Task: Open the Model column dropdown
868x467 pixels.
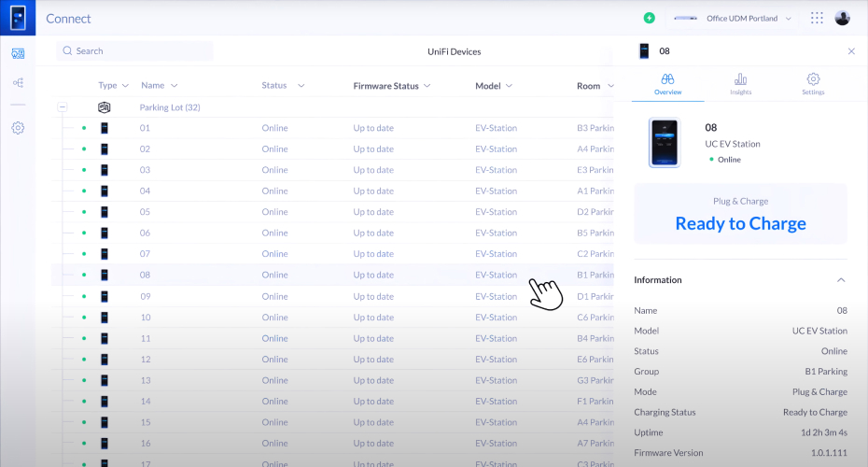Action: (x=510, y=86)
